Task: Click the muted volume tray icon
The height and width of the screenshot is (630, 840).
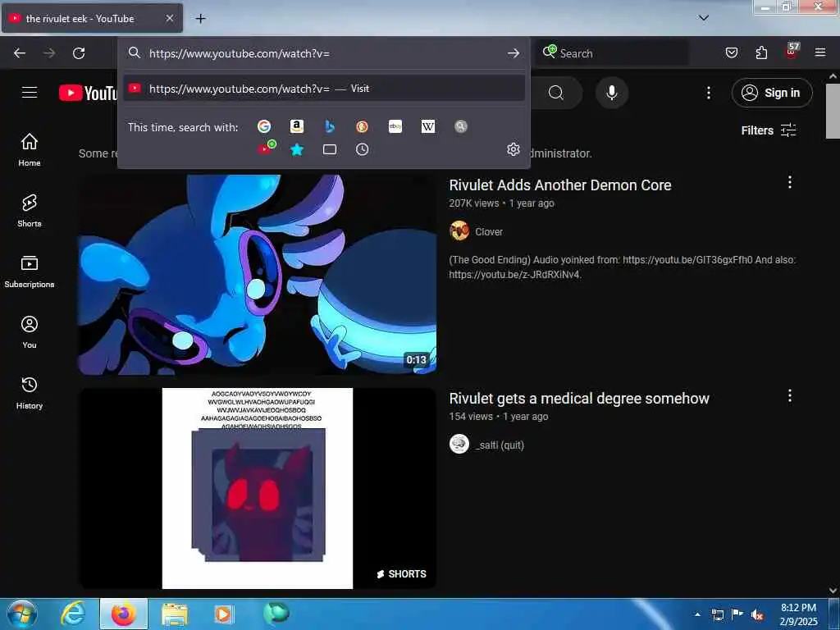Action: (756, 615)
